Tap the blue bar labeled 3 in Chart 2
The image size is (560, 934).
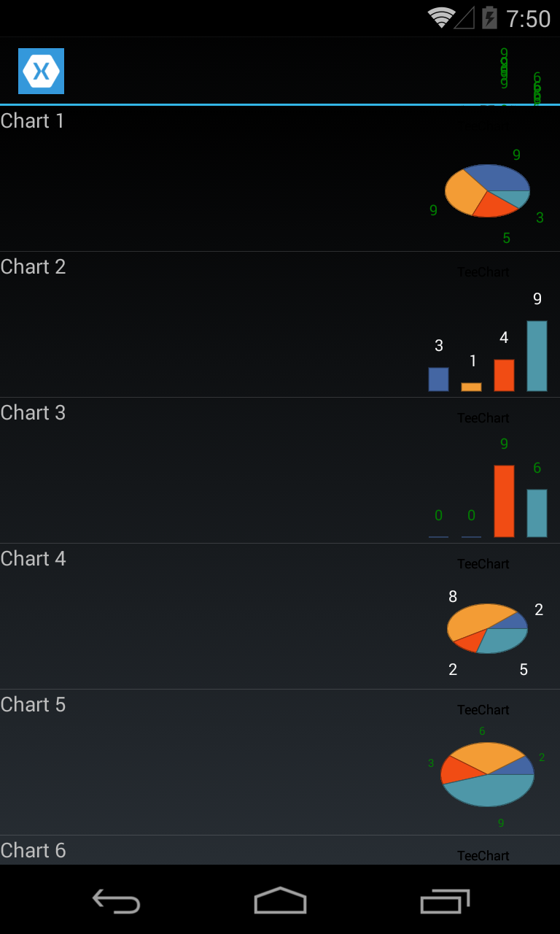(x=438, y=379)
